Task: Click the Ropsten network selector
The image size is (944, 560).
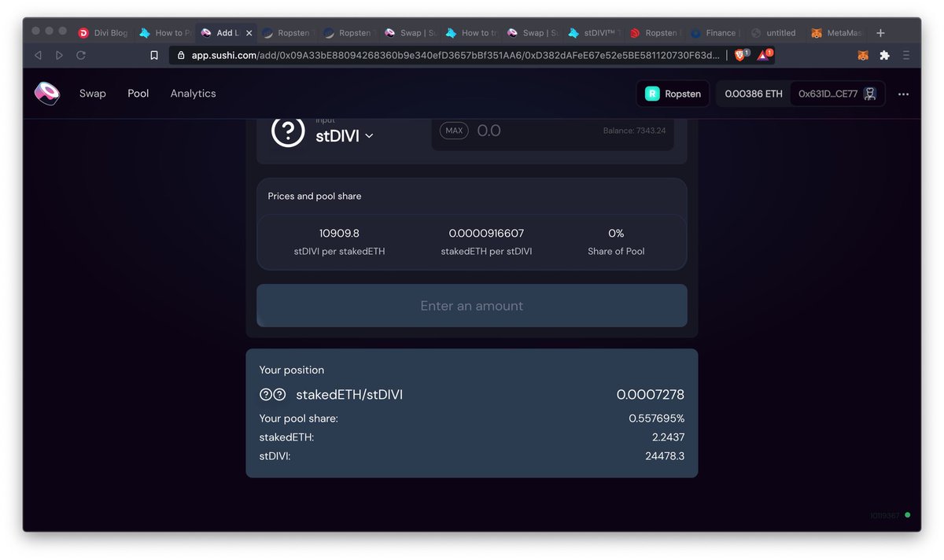Action: (673, 94)
